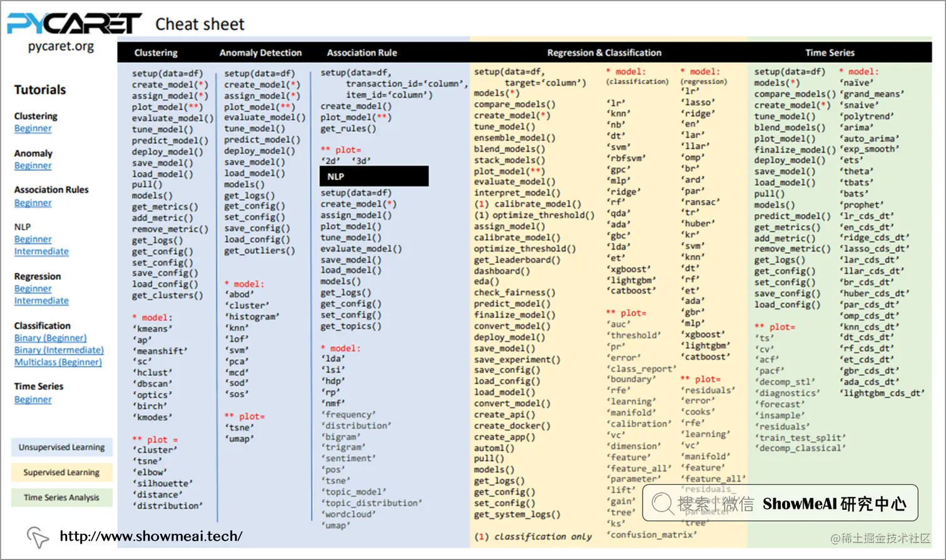Image resolution: width=946 pixels, height=560 pixels.
Task: Click the 'auto_arima' time series model
Action: [870, 139]
